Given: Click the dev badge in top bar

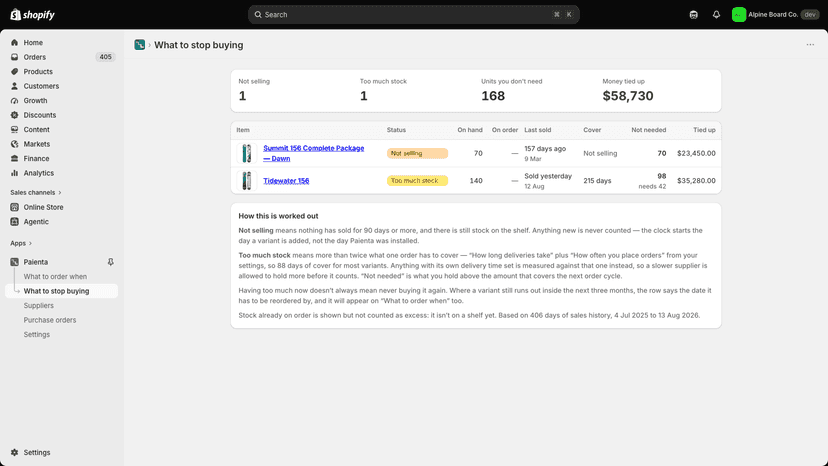Looking at the screenshot, I should pos(810,15).
